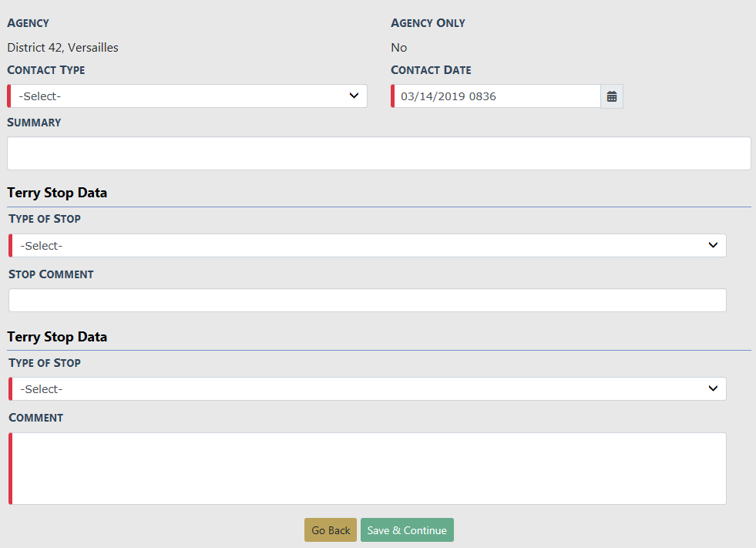Place cursor in the large Comment textarea
The height and width of the screenshot is (548, 756).
point(368,469)
